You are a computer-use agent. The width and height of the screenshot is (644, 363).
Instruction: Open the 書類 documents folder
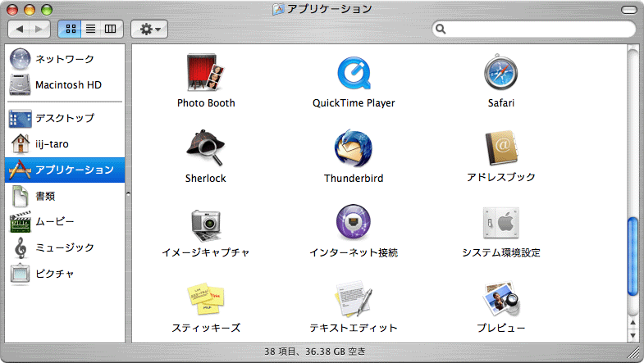point(65,196)
